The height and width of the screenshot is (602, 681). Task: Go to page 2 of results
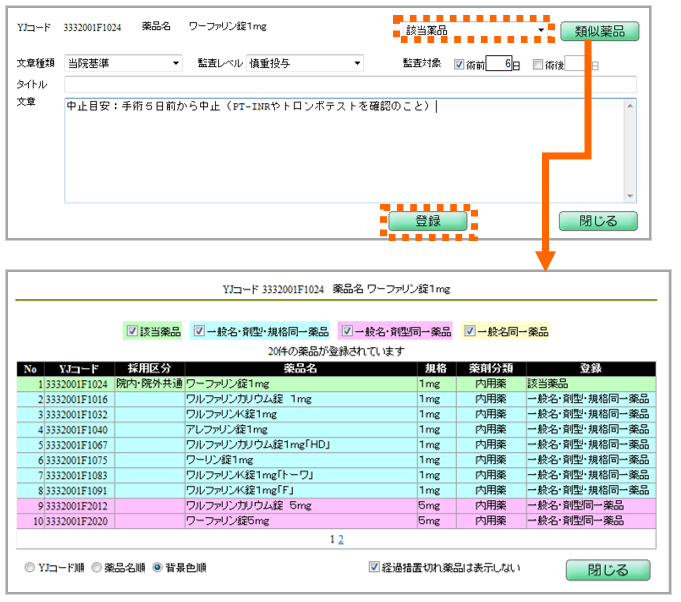tap(340, 539)
